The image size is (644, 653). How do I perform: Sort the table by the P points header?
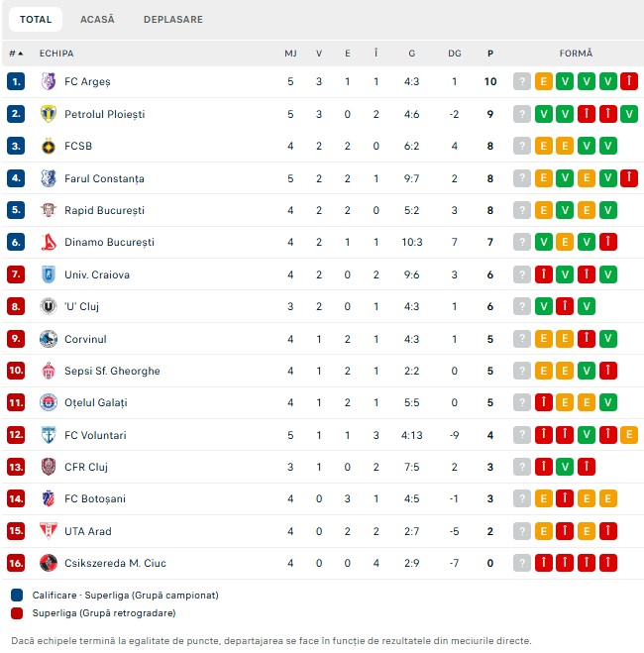click(490, 54)
